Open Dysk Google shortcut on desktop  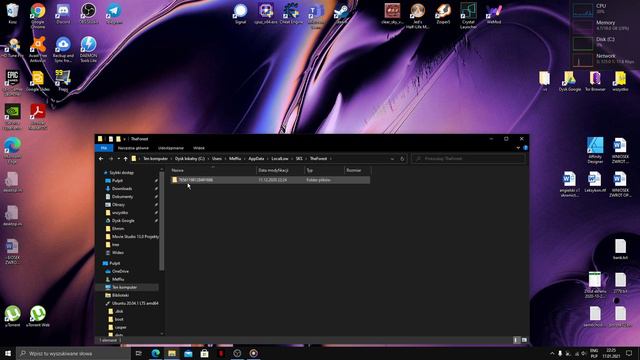(569, 81)
